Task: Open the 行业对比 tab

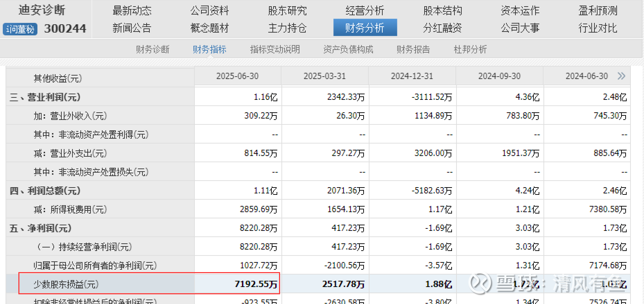Action: click(x=598, y=28)
